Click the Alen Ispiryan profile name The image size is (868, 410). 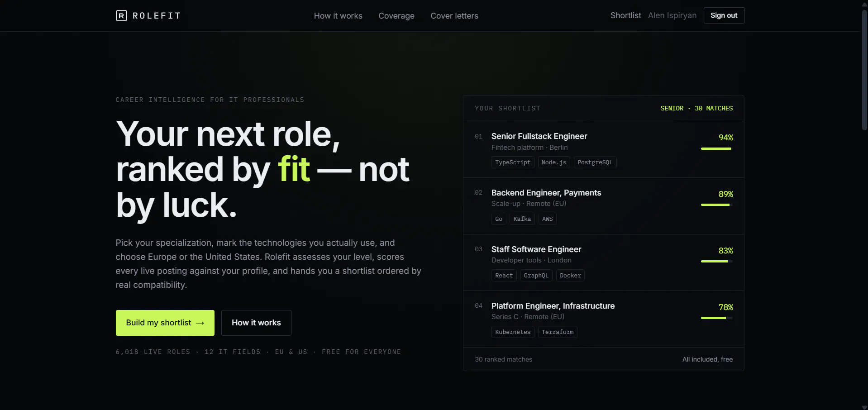pyautogui.click(x=672, y=15)
